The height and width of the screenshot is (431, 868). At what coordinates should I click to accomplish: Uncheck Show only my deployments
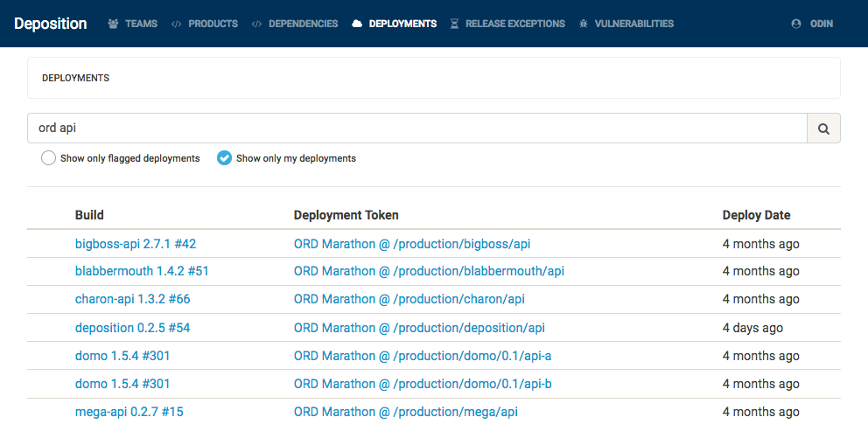click(x=224, y=158)
